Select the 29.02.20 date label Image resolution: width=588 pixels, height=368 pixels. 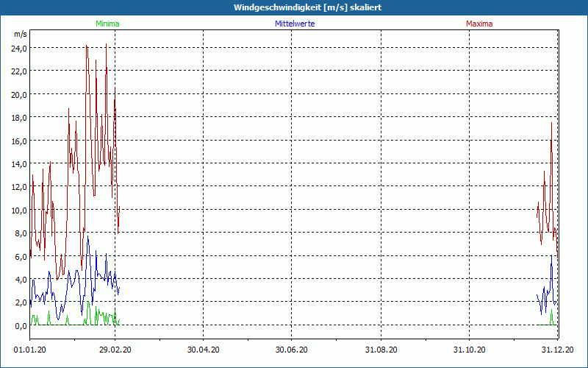(x=115, y=350)
